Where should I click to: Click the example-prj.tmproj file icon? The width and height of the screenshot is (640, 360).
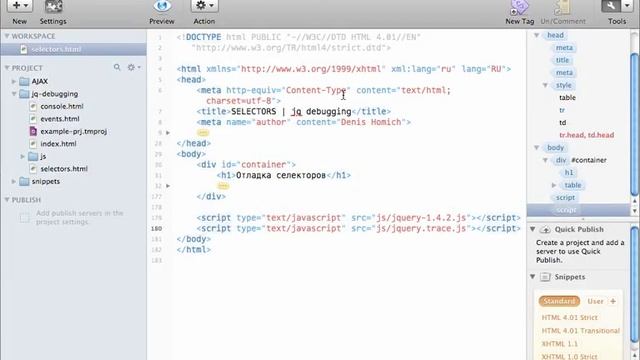33,131
